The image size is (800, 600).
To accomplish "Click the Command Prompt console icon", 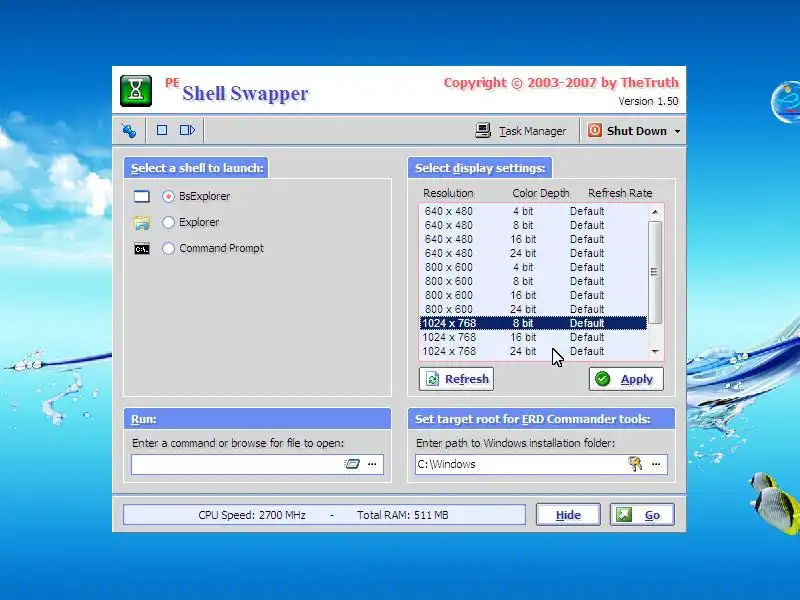I will pos(142,248).
